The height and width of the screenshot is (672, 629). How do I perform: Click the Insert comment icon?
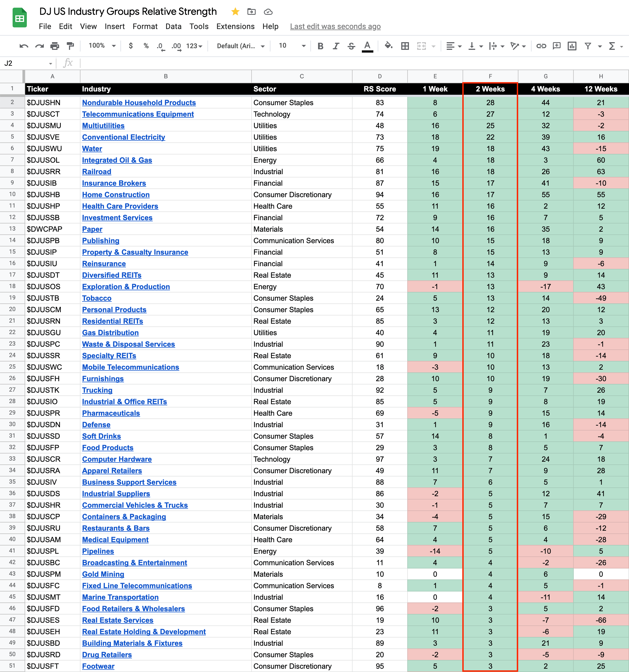coord(556,46)
